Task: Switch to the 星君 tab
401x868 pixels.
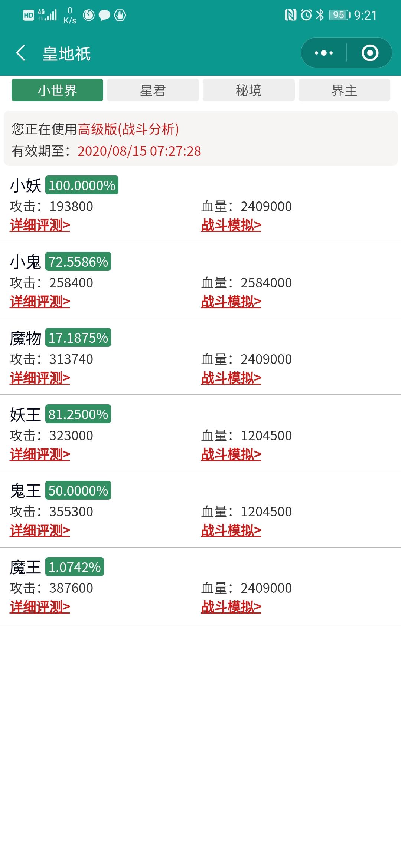Action: pos(153,90)
